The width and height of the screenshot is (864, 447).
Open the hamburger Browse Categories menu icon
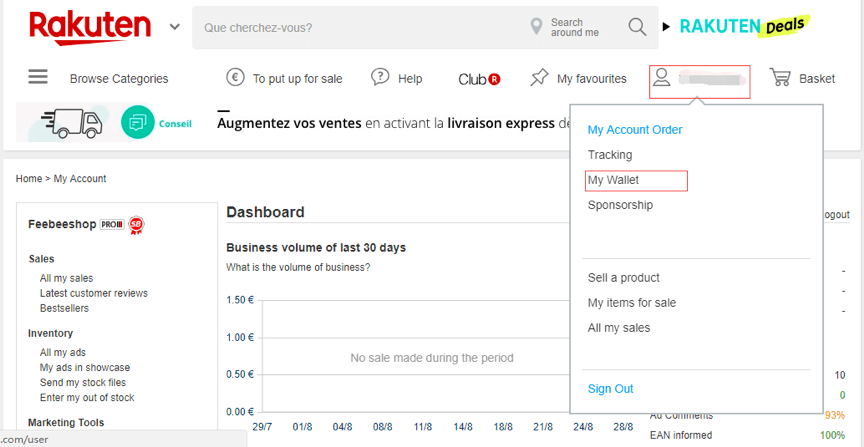38,77
